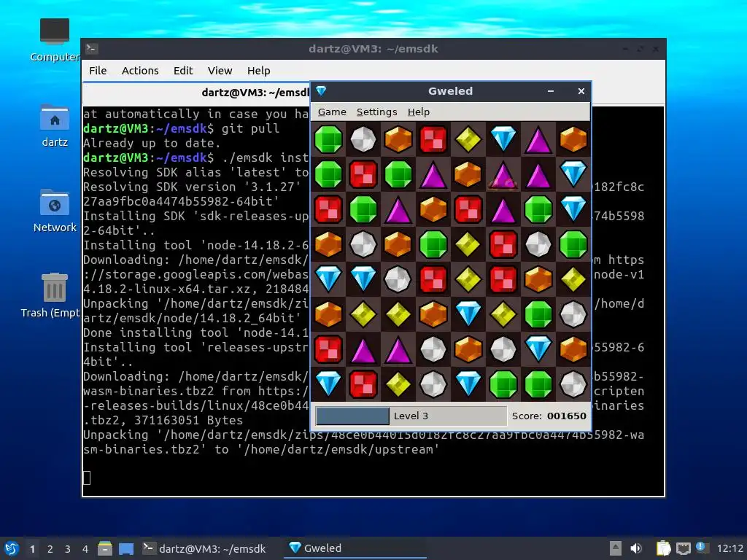Switch to workspace 1
Image resolution: width=747 pixels, height=560 pixels.
click(32, 549)
